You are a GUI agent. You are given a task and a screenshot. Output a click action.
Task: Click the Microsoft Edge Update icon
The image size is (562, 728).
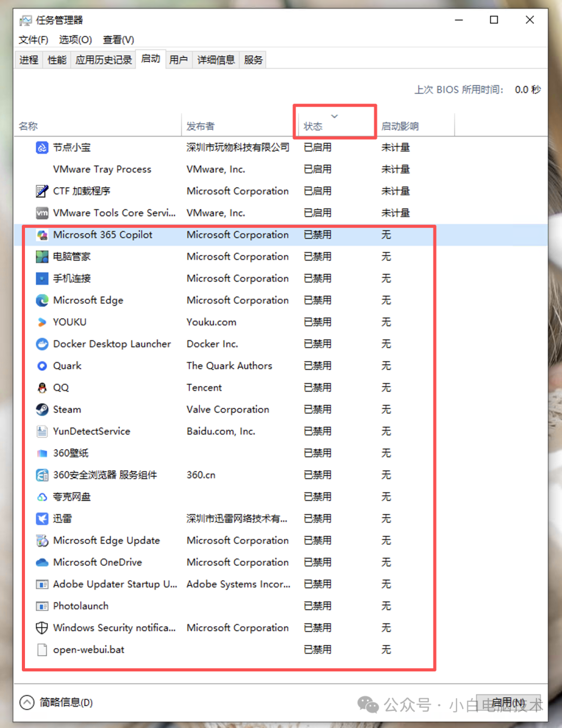coord(42,541)
